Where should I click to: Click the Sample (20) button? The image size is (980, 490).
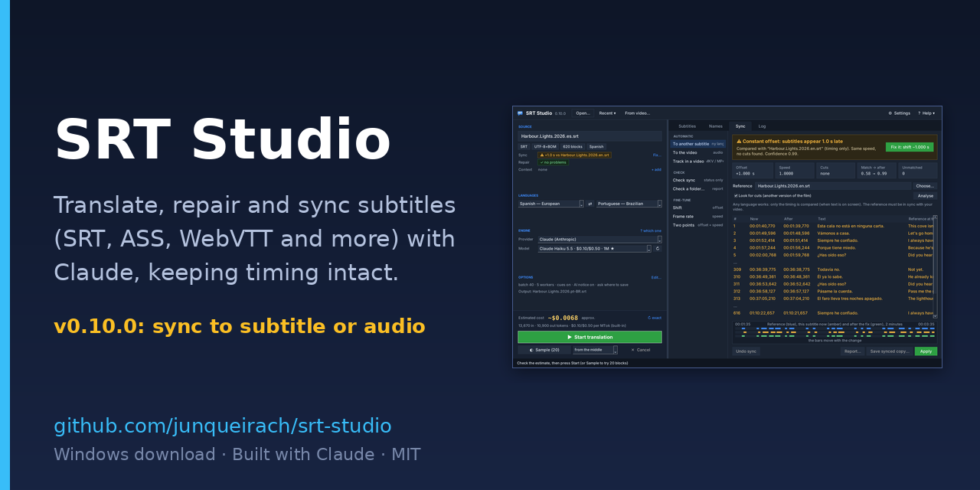pyautogui.click(x=544, y=349)
